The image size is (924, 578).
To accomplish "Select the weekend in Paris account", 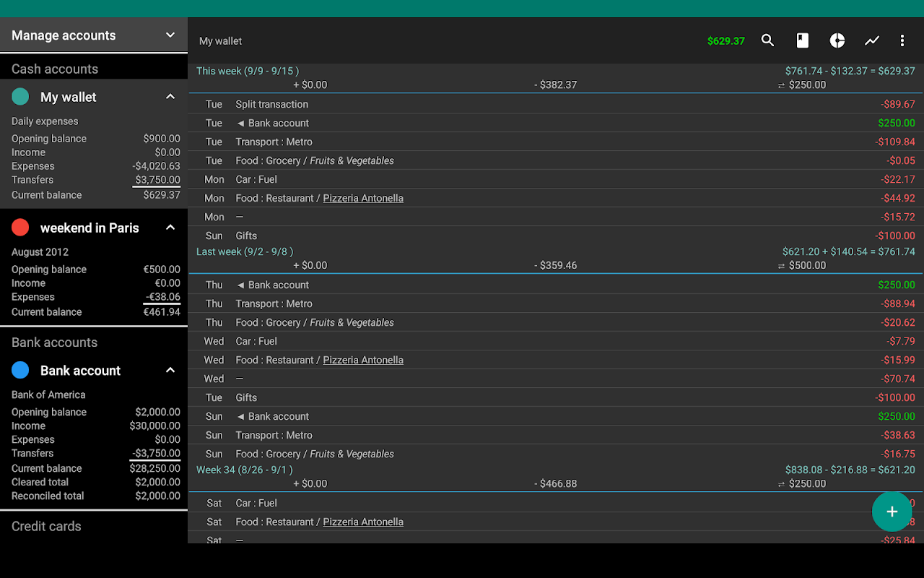I will 90,228.
